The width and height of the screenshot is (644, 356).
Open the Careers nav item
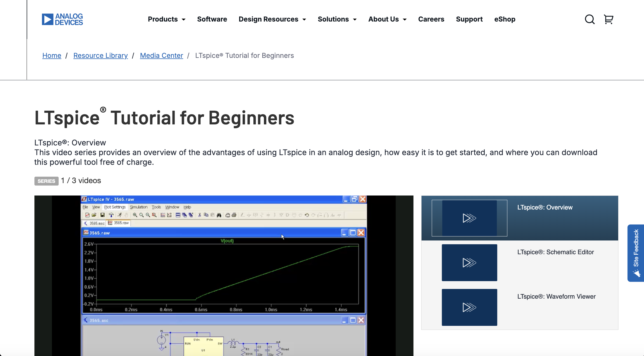tap(431, 19)
